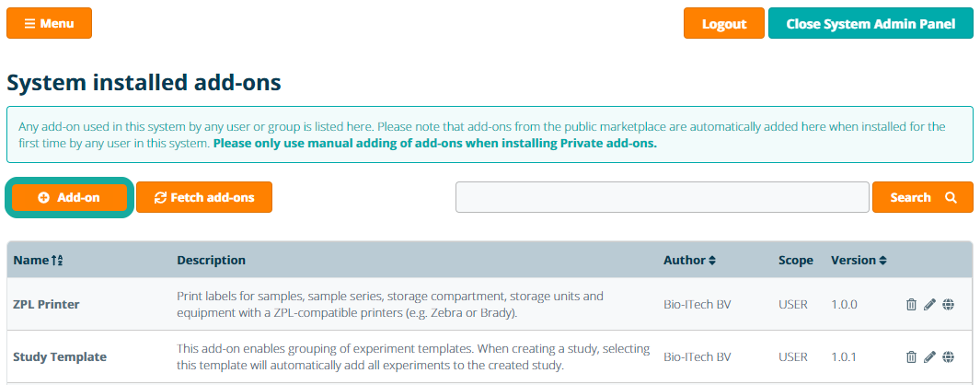The height and width of the screenshot is (385, 980).
Task: Delete the ZPL Printer add-on
Action: pyautogui.click(x=911, y=305)
